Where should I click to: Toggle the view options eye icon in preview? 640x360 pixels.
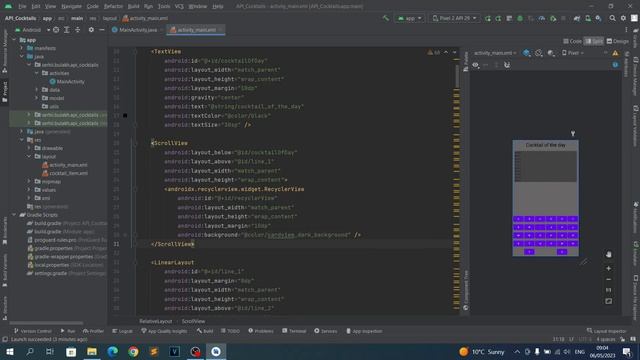[x=476, y=65]
